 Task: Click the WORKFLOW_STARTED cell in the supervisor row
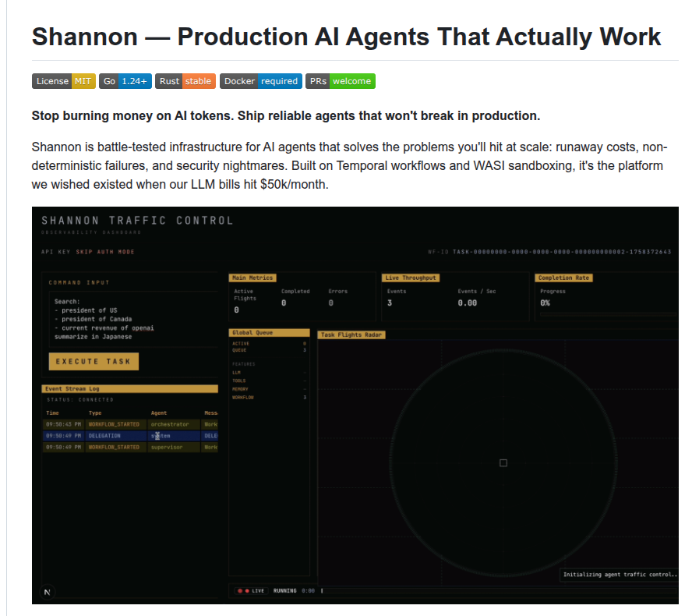click(117, 448)
